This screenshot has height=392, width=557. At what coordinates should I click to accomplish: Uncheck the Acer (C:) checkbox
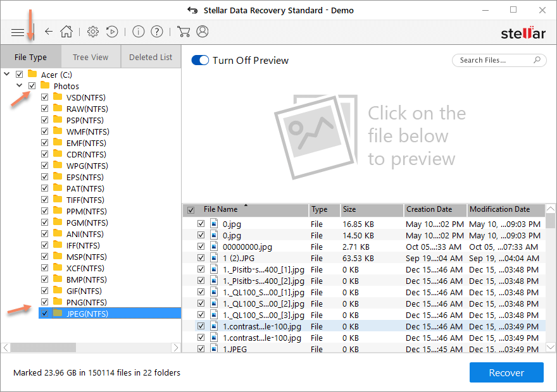pyautogui.click(x=20, y=74)
